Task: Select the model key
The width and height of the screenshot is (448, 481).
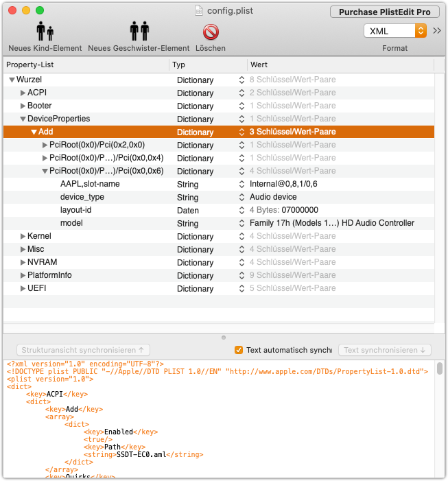Action: (71, 223)
